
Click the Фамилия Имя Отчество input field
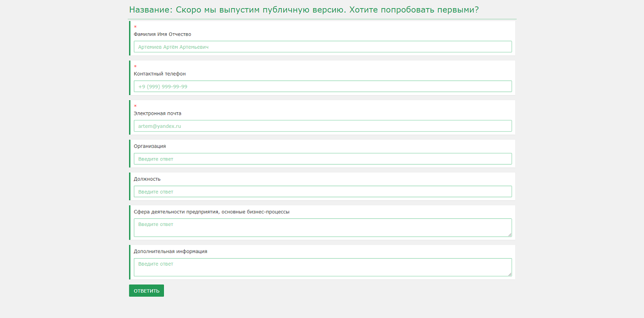(322, 46)
